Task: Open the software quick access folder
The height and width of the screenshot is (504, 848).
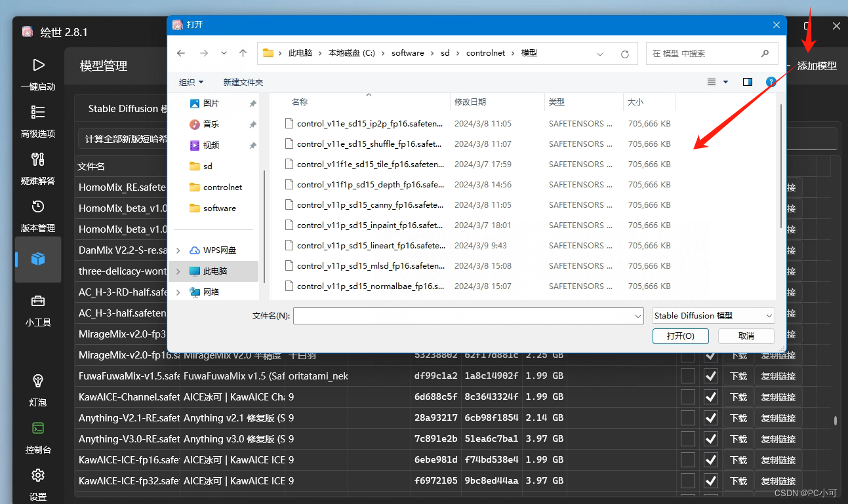Action: (212, 208)
